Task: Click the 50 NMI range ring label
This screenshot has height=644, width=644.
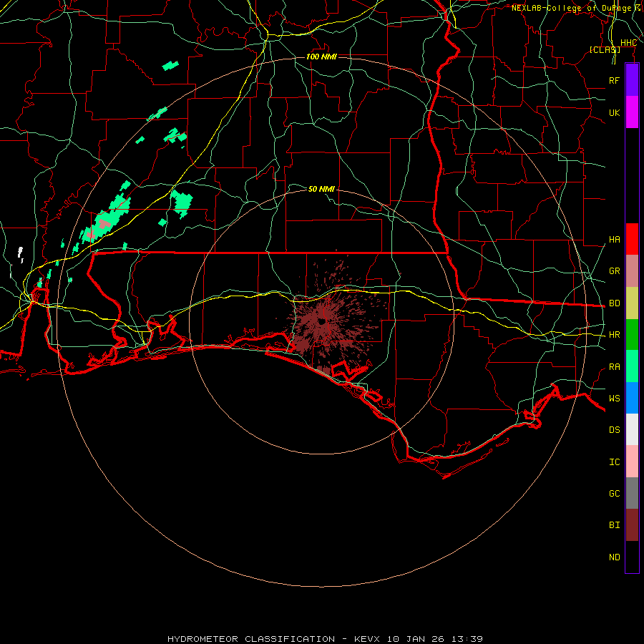Action: (x=321, y=189)
